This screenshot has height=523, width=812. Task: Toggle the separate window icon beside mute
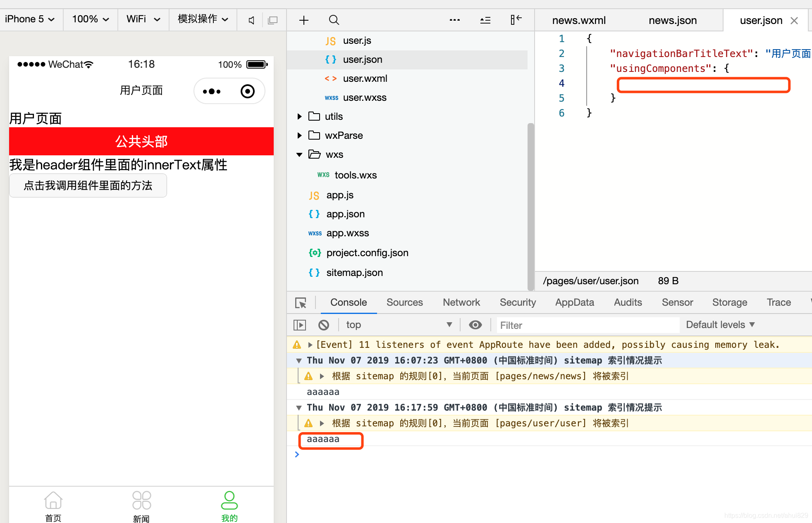tap(273, 19)
